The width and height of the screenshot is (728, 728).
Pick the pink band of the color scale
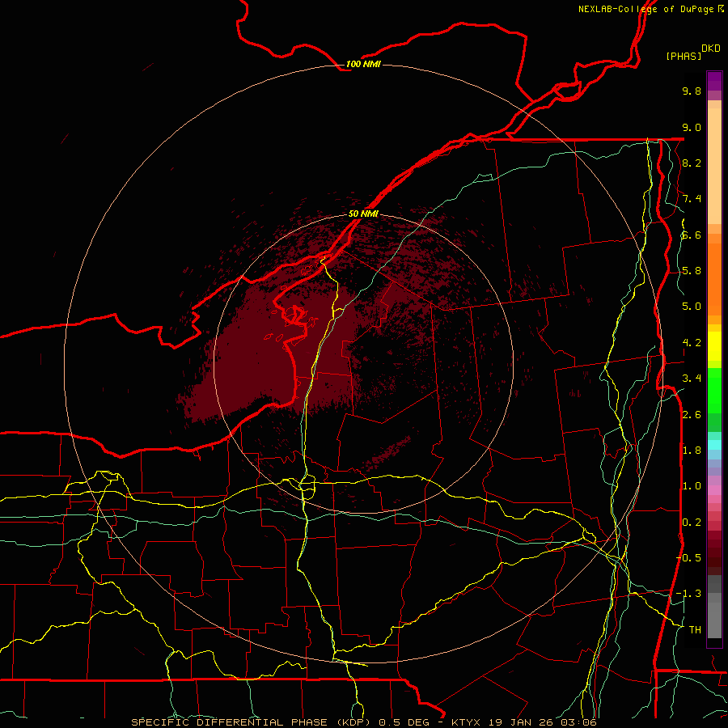714,490
